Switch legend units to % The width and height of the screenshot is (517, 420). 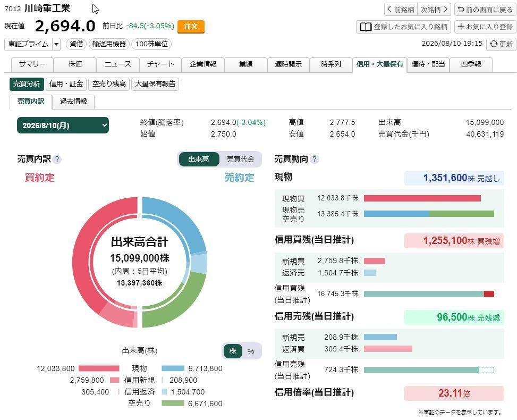[251, 351]
